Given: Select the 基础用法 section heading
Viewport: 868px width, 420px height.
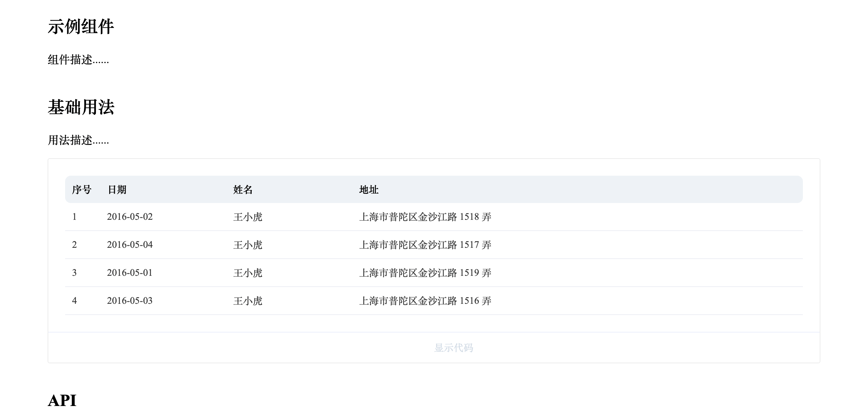Looking at the screenshot, I should point(81,108).
